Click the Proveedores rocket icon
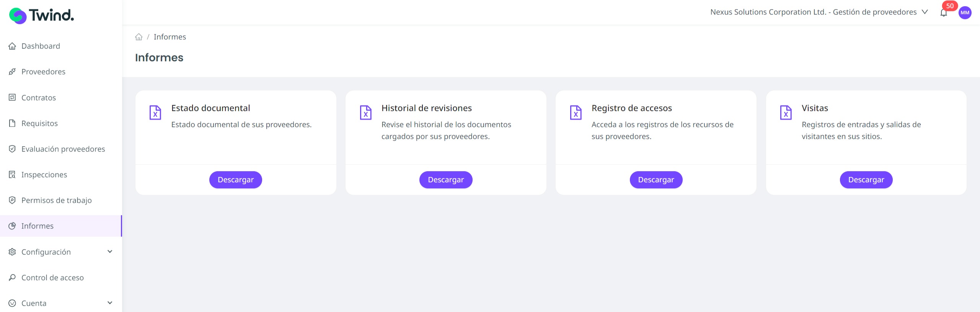Screen dimensions: 980x312 pos(12,72)
